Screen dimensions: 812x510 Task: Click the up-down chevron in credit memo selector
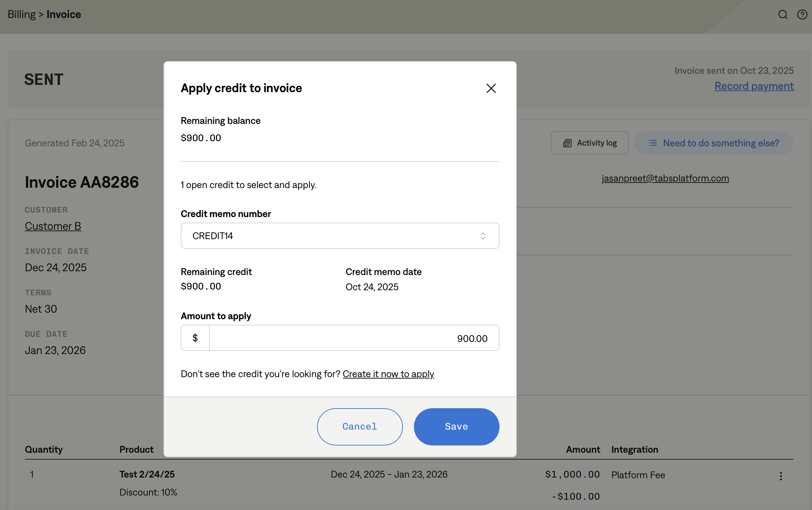pyautogui.click(x=483, y=236)
